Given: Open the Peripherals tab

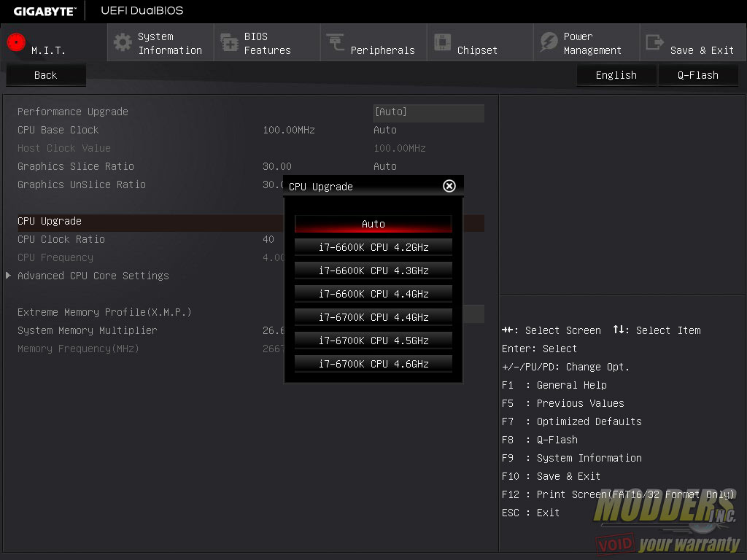Looking at the screenshot, I should tap(373, 43).
